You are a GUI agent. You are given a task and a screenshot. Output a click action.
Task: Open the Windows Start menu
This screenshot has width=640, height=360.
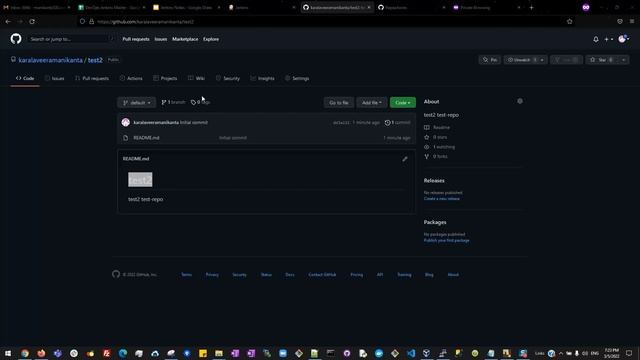click(x=8, y=353)
